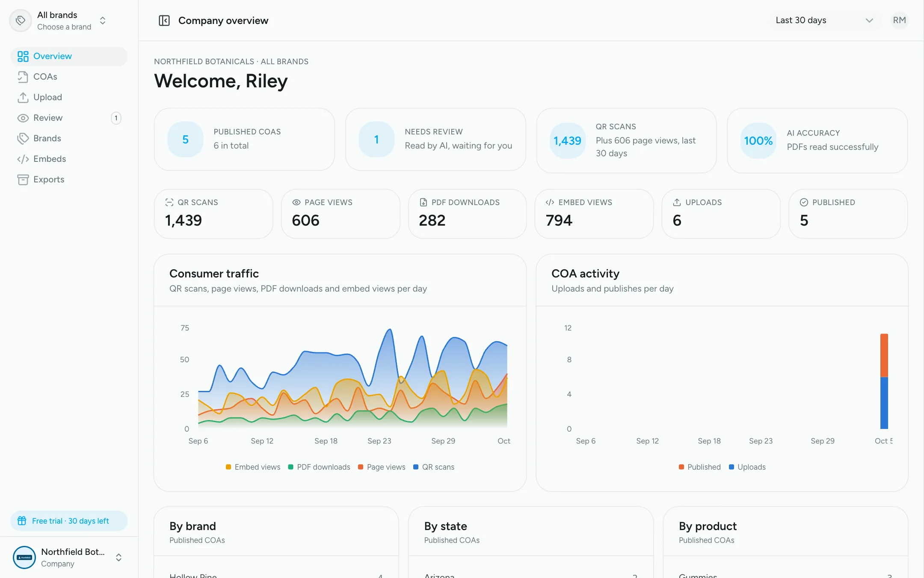Toggle Published series in COA activity legend

[x=700, y=467]
